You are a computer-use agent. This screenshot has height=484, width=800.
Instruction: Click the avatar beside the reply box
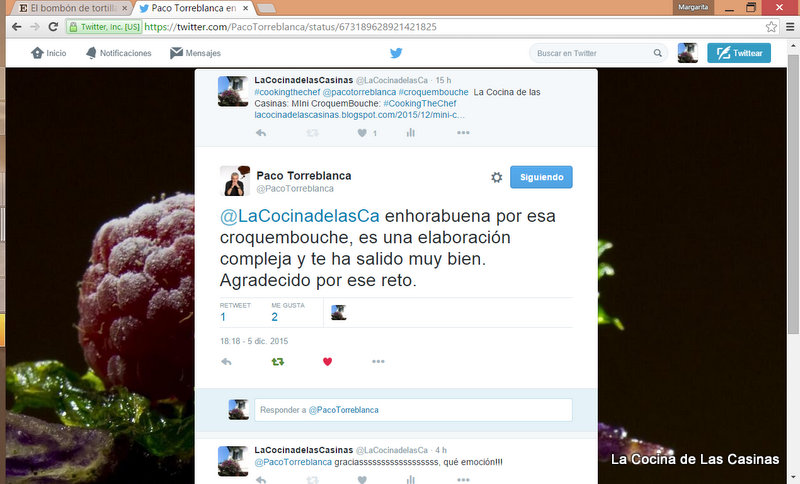[239, 410]
